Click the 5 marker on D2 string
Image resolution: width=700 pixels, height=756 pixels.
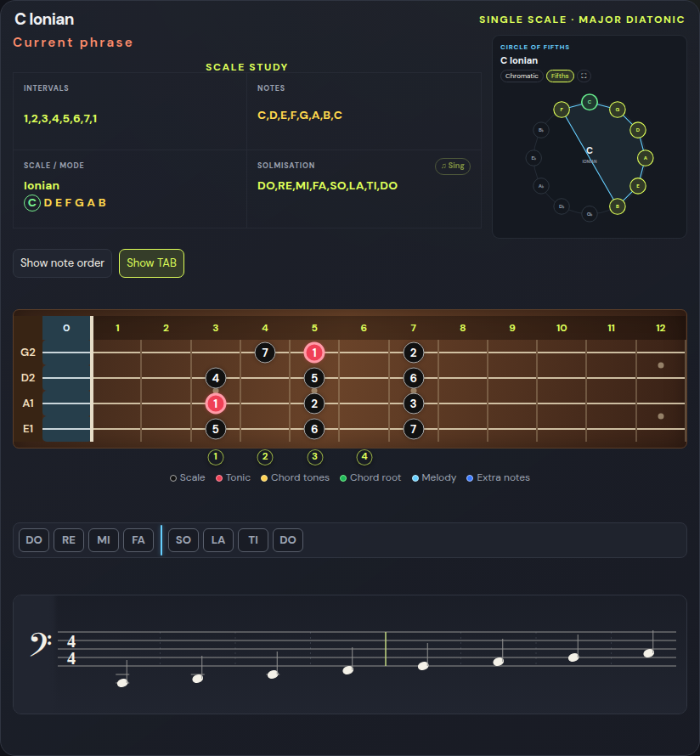pyautogui.click(x=314, y=378)
